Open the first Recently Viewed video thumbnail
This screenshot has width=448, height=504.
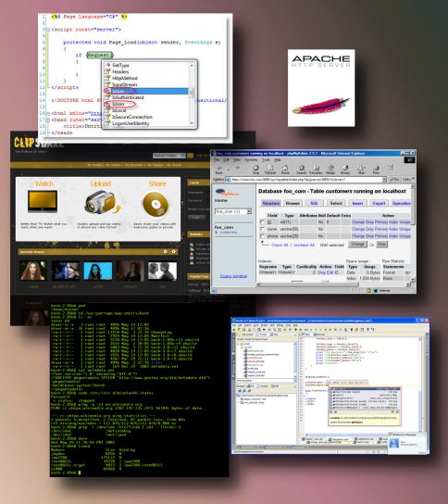click(33, 271)
